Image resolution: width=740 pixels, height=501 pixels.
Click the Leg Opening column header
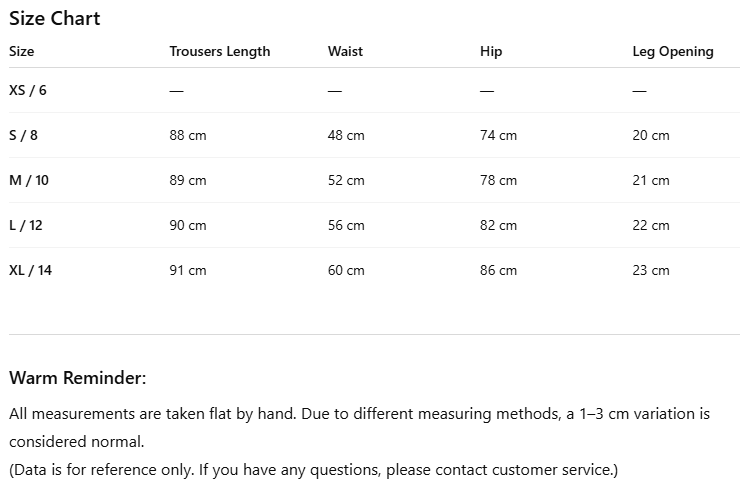(x=673, y=52)
